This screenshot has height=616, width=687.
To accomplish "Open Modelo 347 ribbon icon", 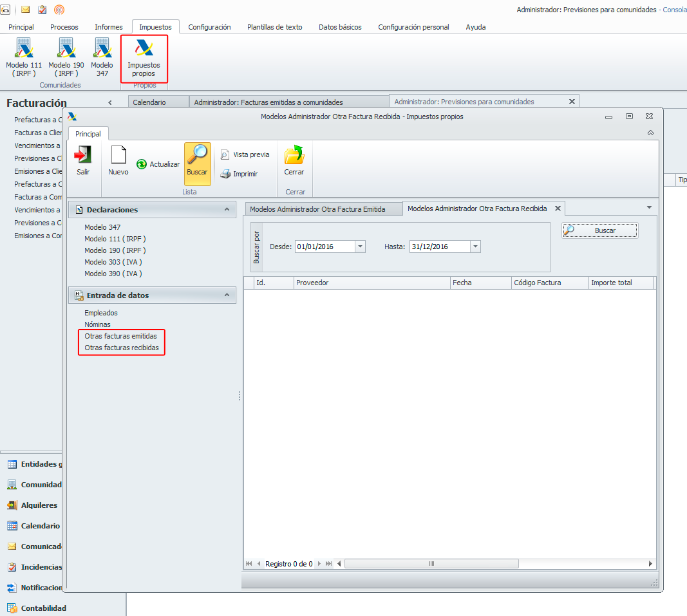I will pyautogui.click(x=102, y=57).
